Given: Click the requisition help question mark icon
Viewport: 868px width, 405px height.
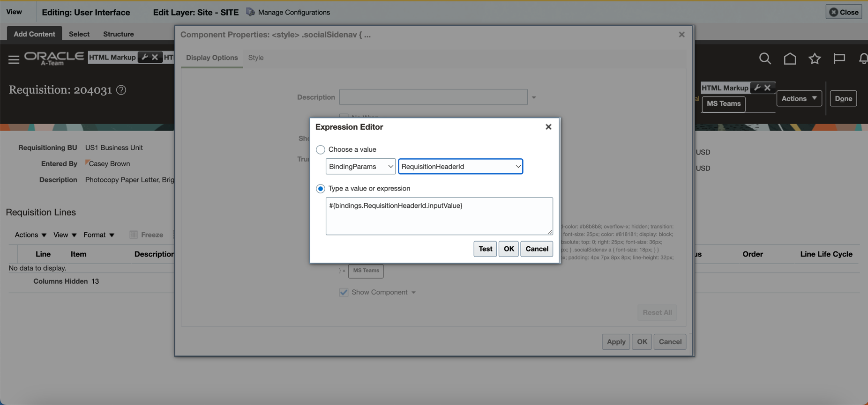Looking at the screenshot, I should 121,90.
